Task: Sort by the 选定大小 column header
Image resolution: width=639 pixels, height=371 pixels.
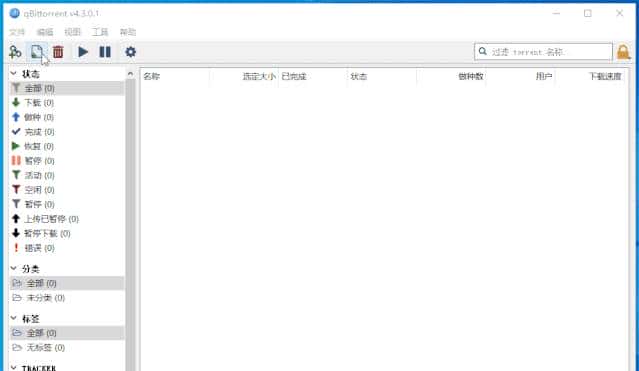Action: (x=244, y=76)
